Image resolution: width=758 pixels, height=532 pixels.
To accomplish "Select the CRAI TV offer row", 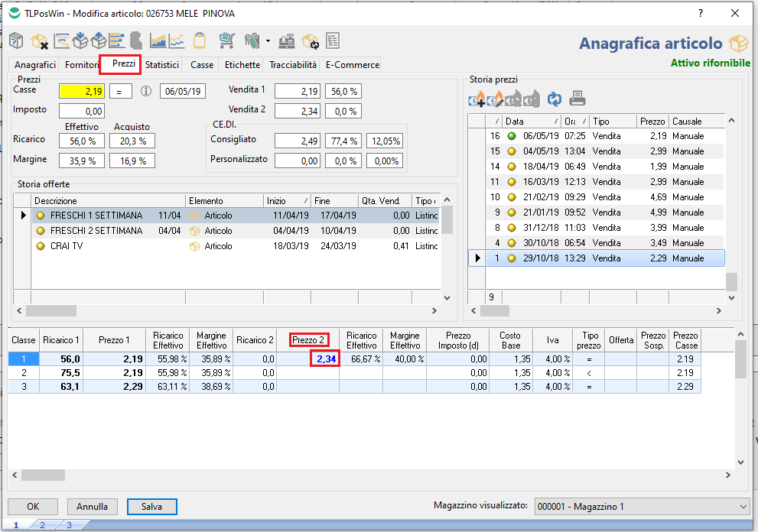I will 68,246.
